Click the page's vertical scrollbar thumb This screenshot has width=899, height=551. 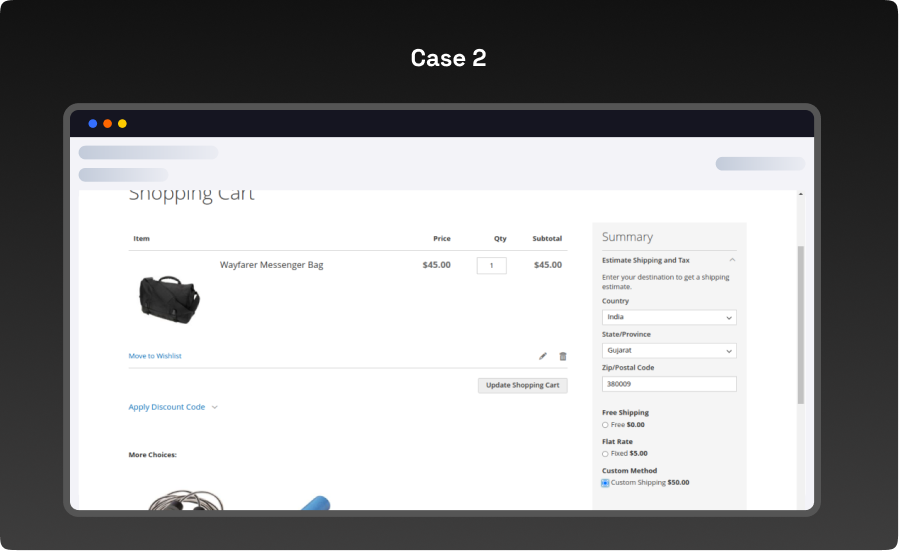[800, 325]
